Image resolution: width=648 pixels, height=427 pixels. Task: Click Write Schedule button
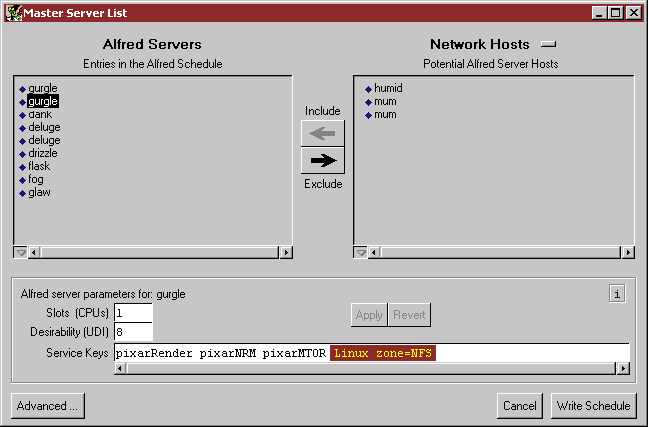[593, 406]
